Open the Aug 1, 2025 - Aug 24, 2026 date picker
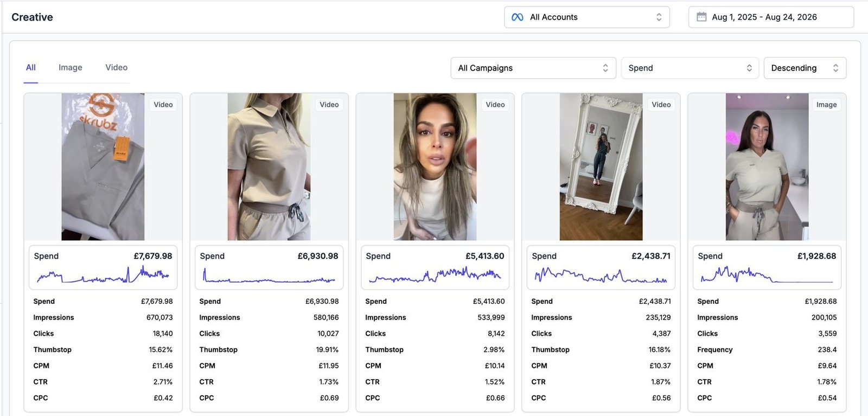Screen dimensions: 868x416 (x=771, y=17)
